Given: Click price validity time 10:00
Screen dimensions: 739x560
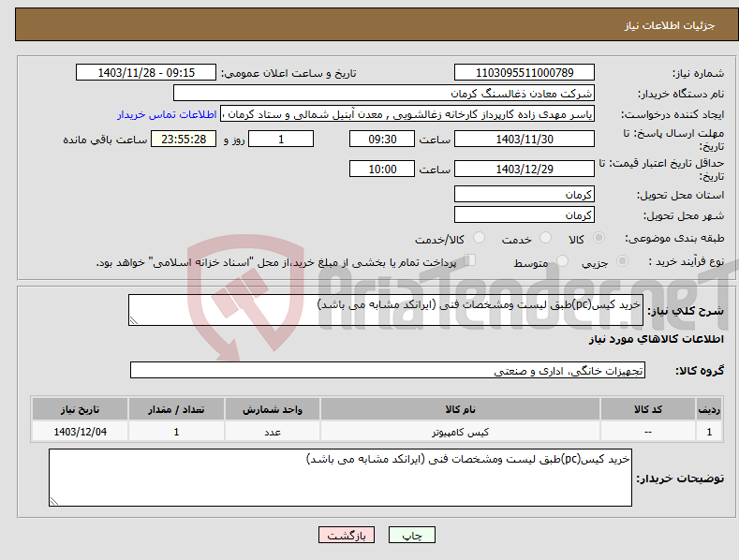Looking at the screenshot, I should [382, 169].
